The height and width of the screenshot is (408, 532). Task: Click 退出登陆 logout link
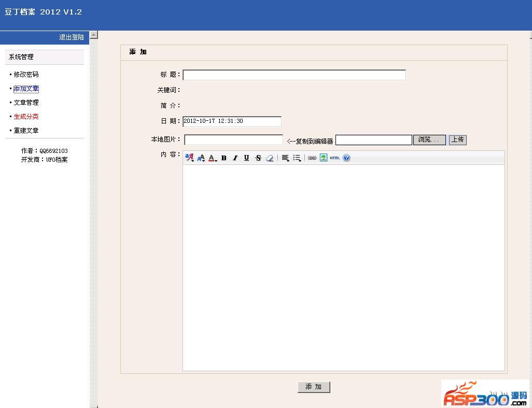pyautogui.click(x=72, y=37)
